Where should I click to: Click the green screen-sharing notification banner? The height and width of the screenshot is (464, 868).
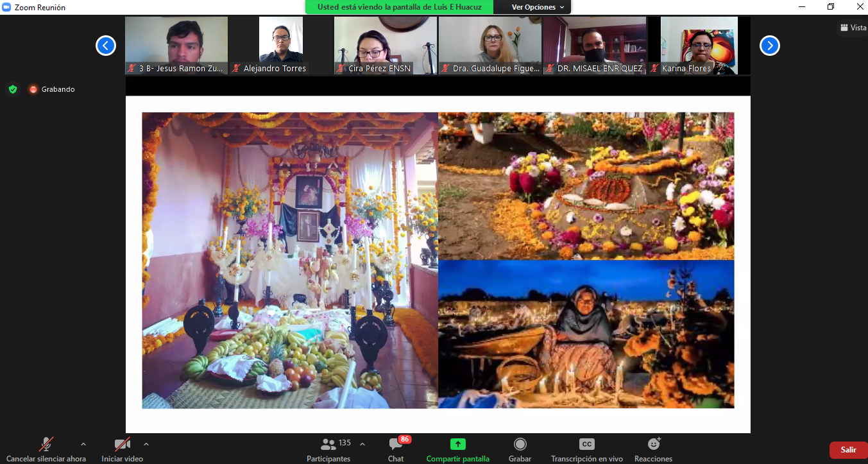tap(399, 7)
